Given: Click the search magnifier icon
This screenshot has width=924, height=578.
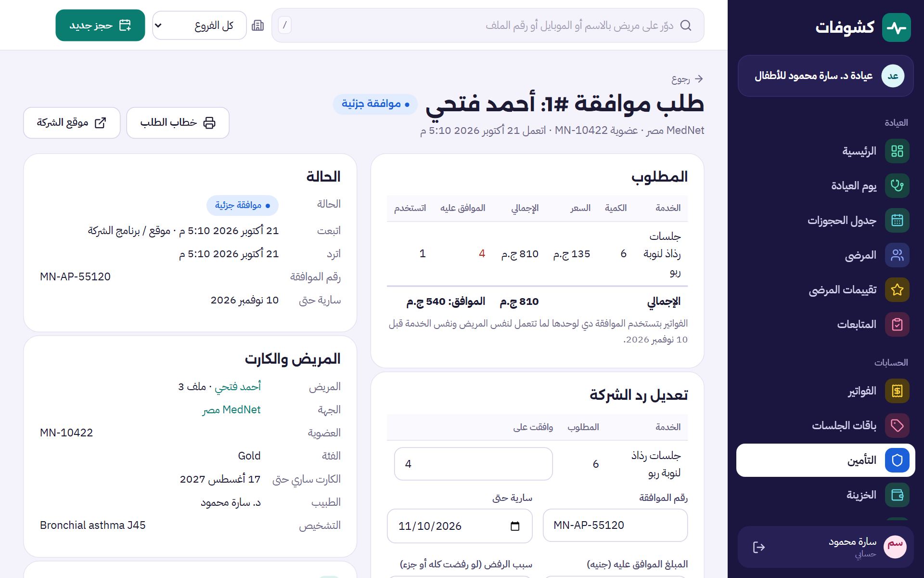Looking at the screenshot, I should [686, 26].
